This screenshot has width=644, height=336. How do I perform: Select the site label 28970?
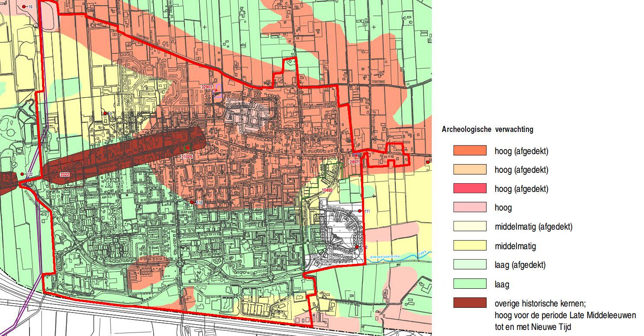pos(355,161)
